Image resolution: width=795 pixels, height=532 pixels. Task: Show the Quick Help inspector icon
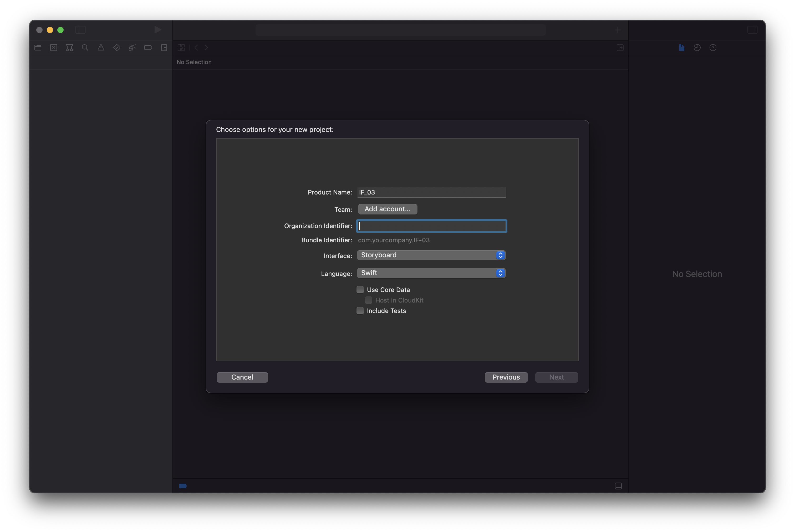[x=713, y=48]
